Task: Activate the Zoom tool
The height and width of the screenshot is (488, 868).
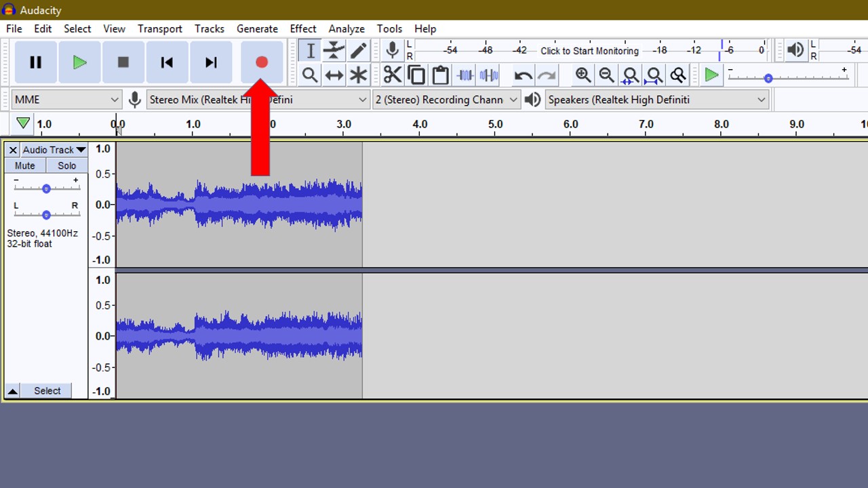Action: [309, 75]
